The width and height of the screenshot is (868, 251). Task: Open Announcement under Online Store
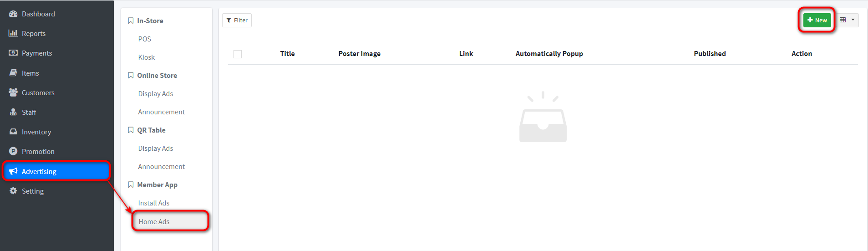tap(162, 112)
